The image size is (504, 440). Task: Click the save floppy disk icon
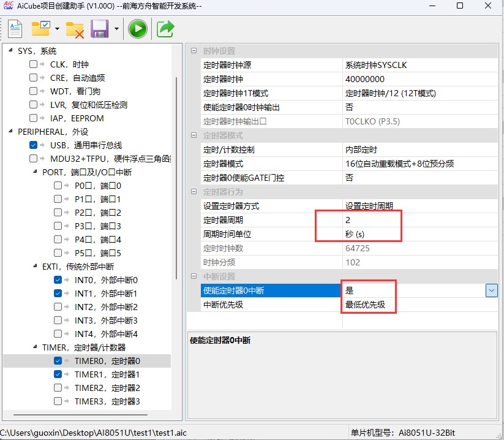[x=99, y=29]
